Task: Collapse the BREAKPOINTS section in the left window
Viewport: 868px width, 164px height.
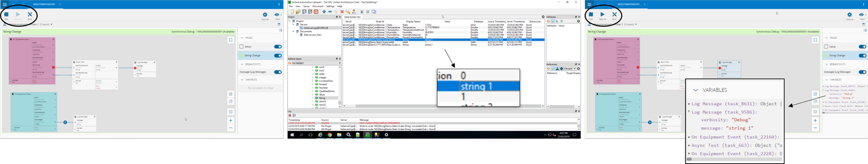Action: click(x=242, y=64)
